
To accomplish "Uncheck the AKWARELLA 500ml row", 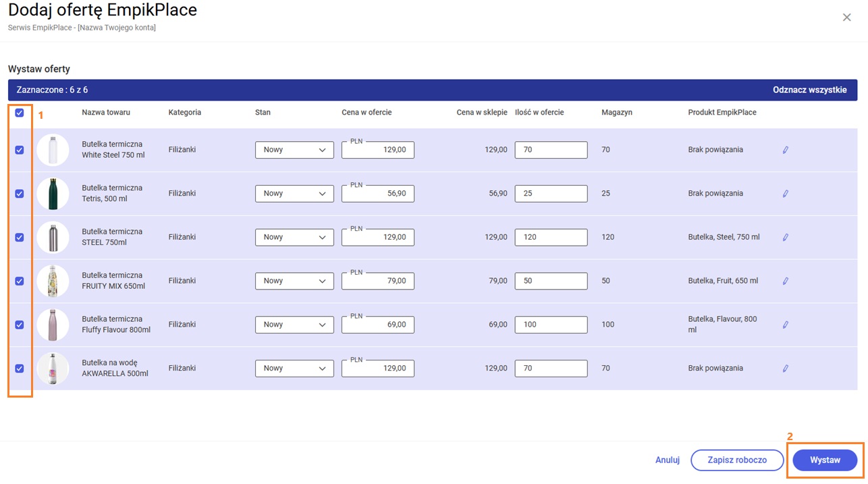I will [x=20, y=369].
